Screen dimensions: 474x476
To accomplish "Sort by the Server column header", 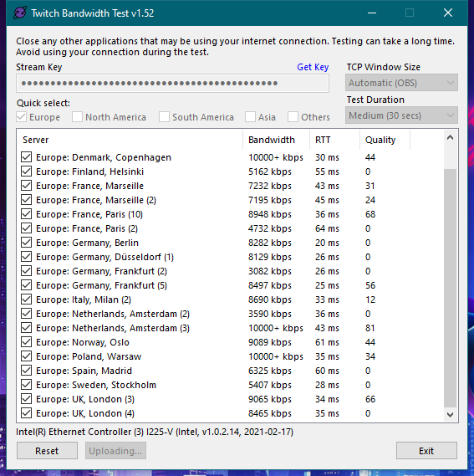I will coord(130,140).
